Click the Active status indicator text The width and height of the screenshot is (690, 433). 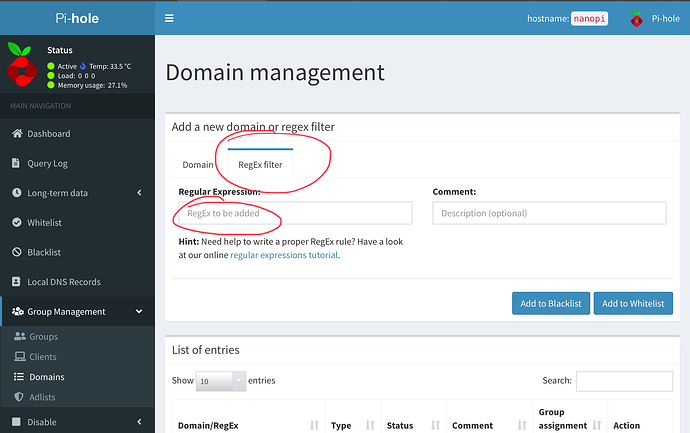coord(67,66)
